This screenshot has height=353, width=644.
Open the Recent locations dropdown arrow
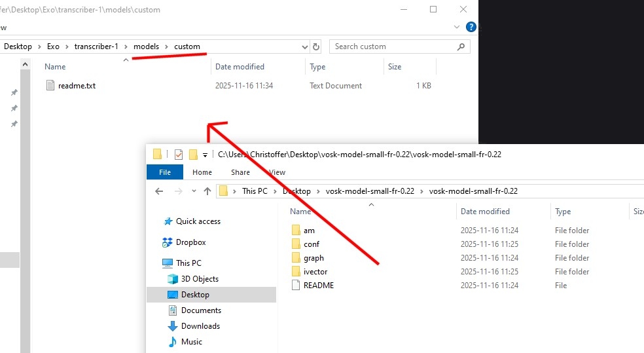click(x=194, y=191)
